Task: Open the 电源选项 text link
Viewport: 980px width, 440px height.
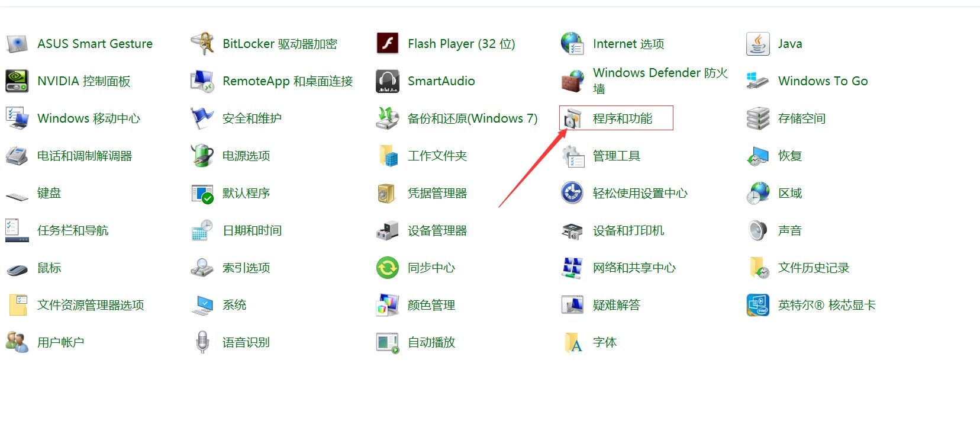Action: (246, 156)
